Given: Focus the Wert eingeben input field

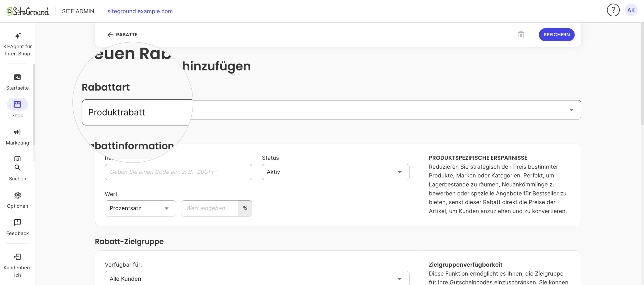Looking at the screenshot, I should coord(209,208).
